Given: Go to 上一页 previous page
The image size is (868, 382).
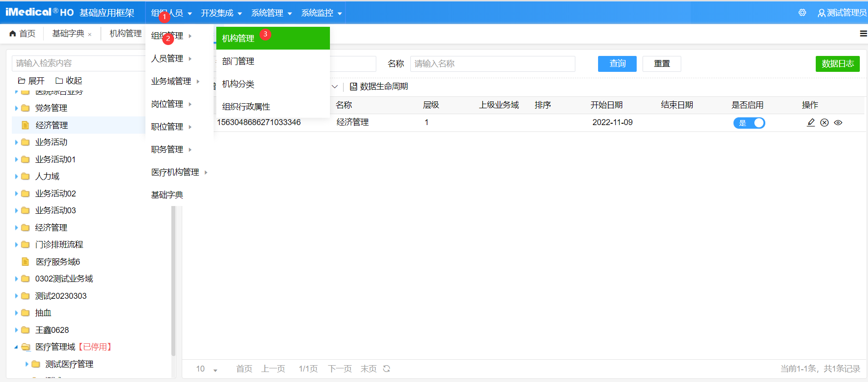Looking at the screenshot, I should pos(273,369).
